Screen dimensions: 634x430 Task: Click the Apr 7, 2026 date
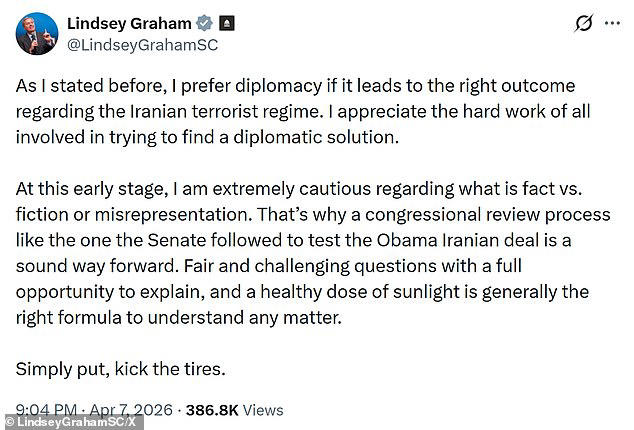tap(140, 410)
